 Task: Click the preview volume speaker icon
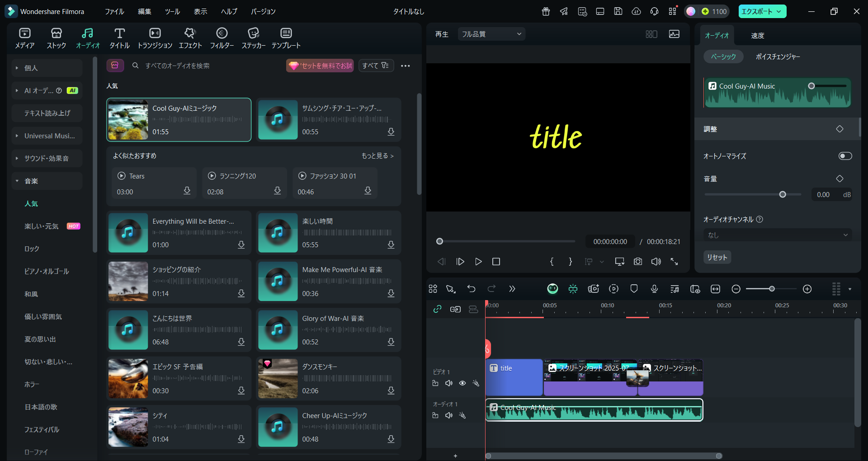(x=656, y=262)
